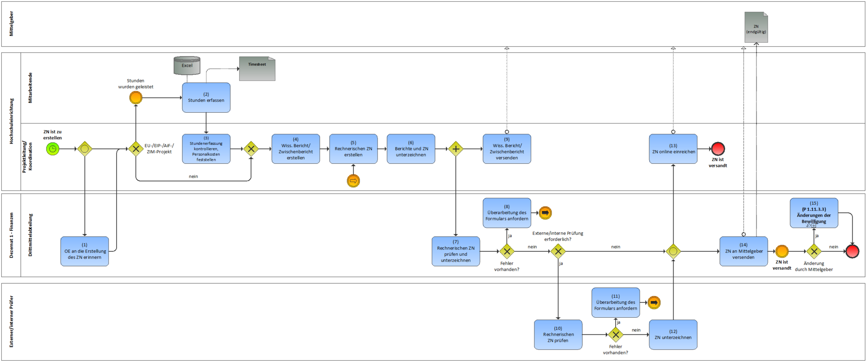Select the orange 'Stunden wurden geleistet' event
Screen dimensions: 868x363
[x=136, y=98]
